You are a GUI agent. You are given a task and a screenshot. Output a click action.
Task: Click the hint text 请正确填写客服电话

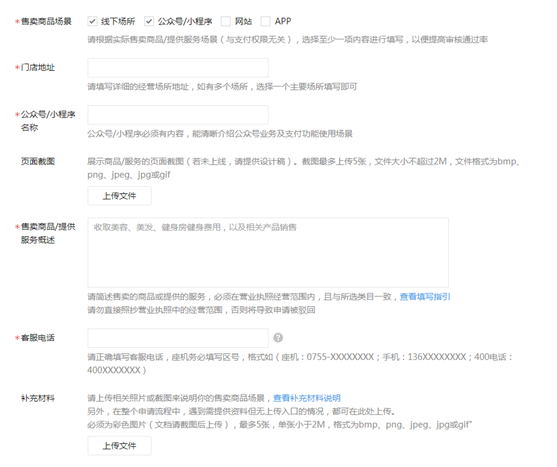(x=300, y=363)
